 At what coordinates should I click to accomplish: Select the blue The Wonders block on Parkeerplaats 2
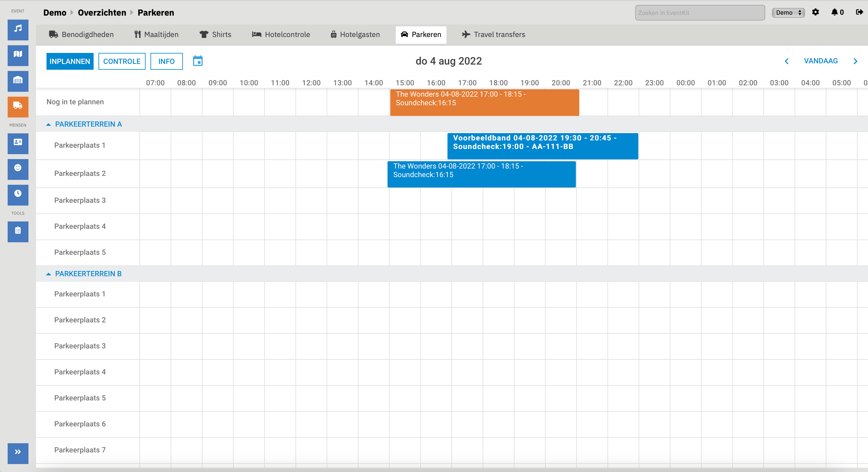(x=481, y=174)
